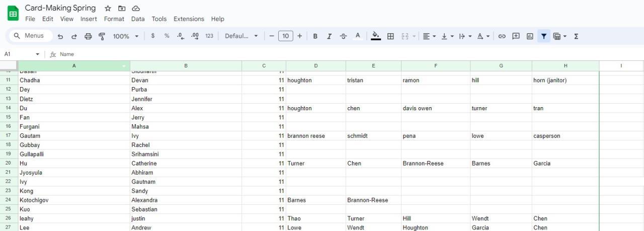
Task: Open more number formats (123)
Action: click(209, 36)
